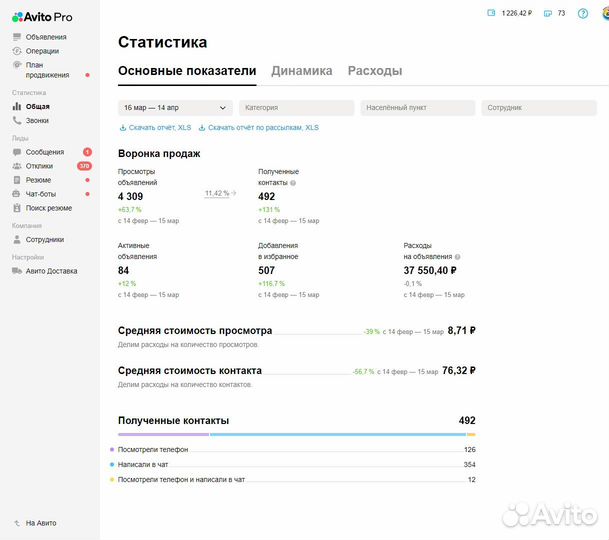
Task: Click the 1 226,42 ₽ balance amount
Action: tap(517, 13)
